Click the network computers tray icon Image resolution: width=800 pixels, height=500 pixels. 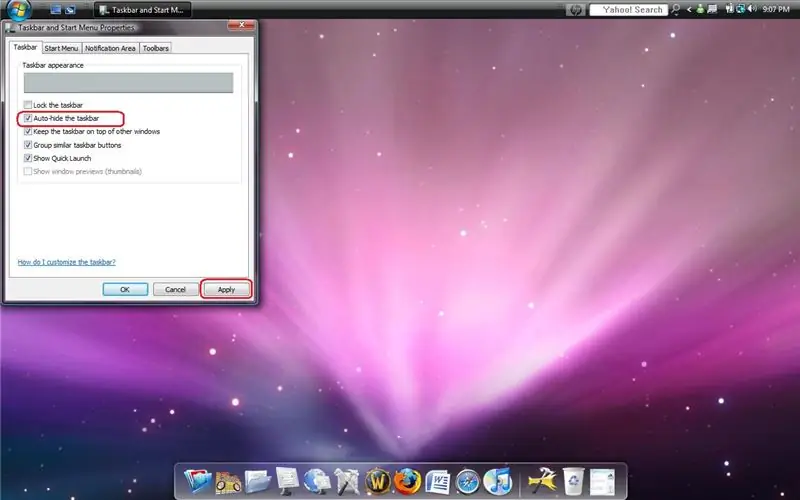point(712,9)
